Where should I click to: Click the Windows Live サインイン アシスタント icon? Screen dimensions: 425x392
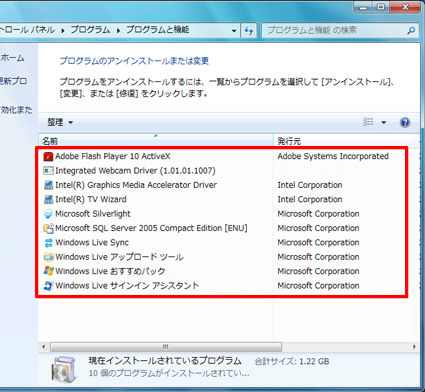(48, 286)
